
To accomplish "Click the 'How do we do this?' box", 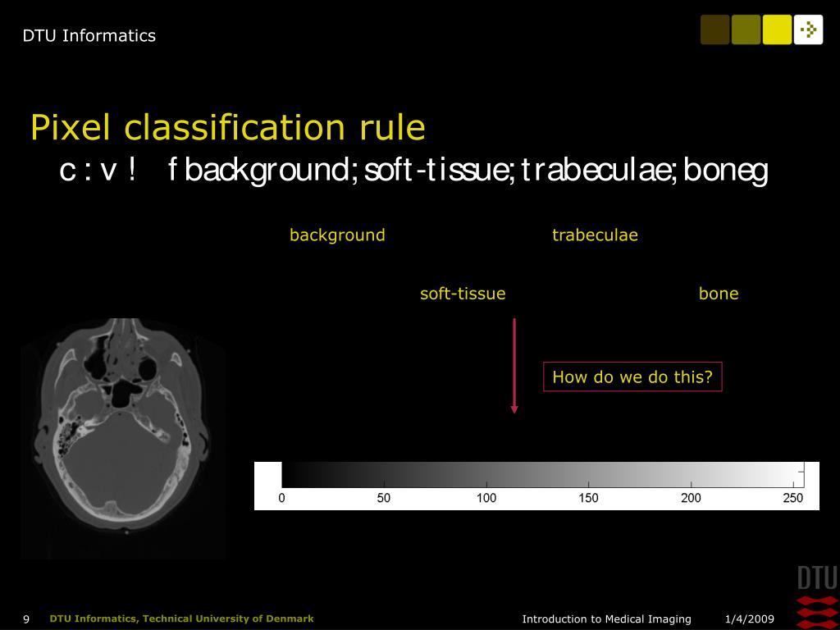I will (632, 377).
